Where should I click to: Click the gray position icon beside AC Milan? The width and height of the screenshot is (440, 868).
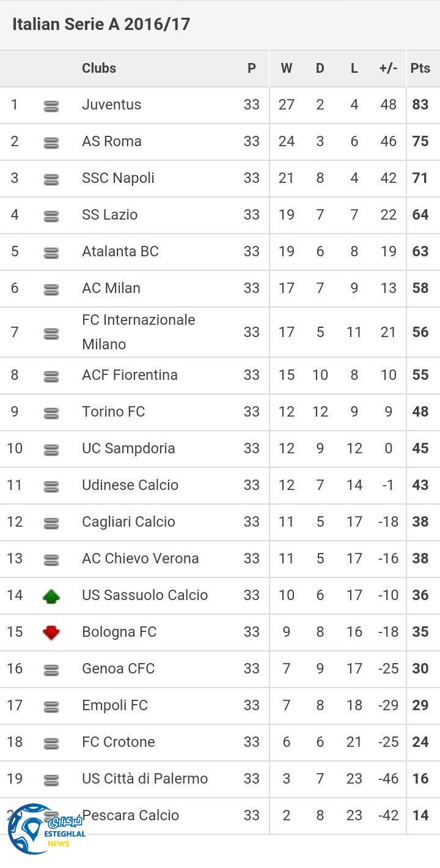click(51, 289)
